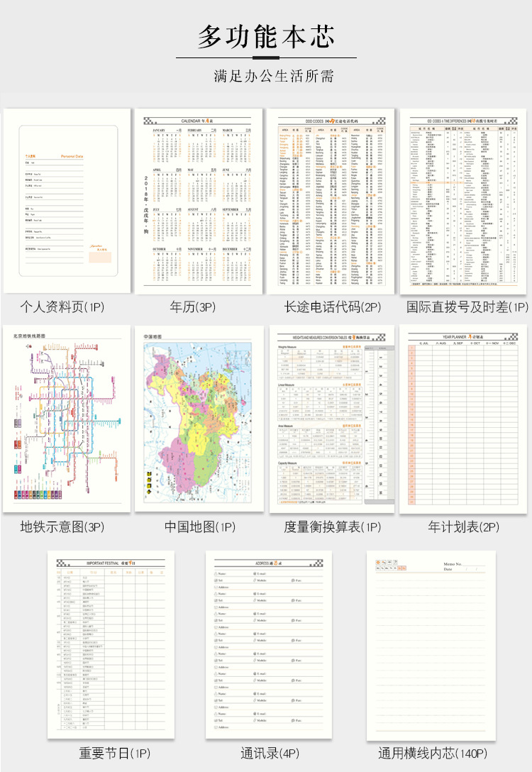The image size is (532, 772).
Task: Click the vertical 2018年 戊戌年 text on calendar
Action: pyautogui.click(x=145, y=205)
